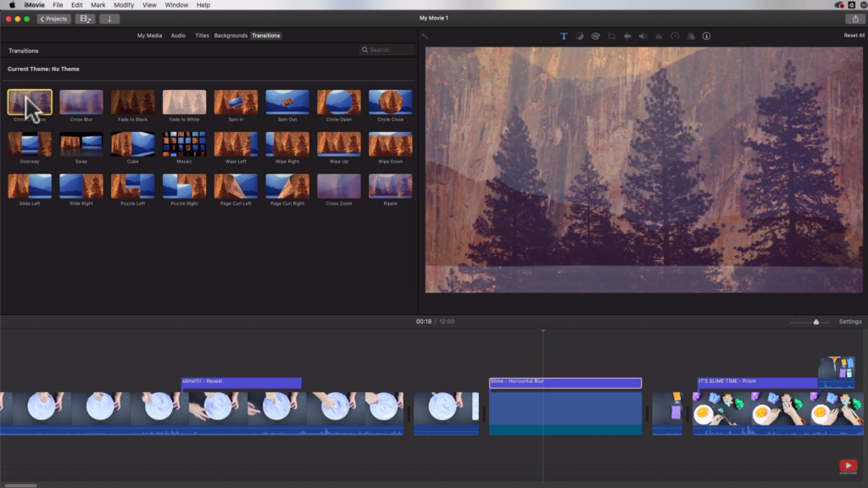
Task: Click the Import media down-arrow button
Action: click(x=109, y=19)
